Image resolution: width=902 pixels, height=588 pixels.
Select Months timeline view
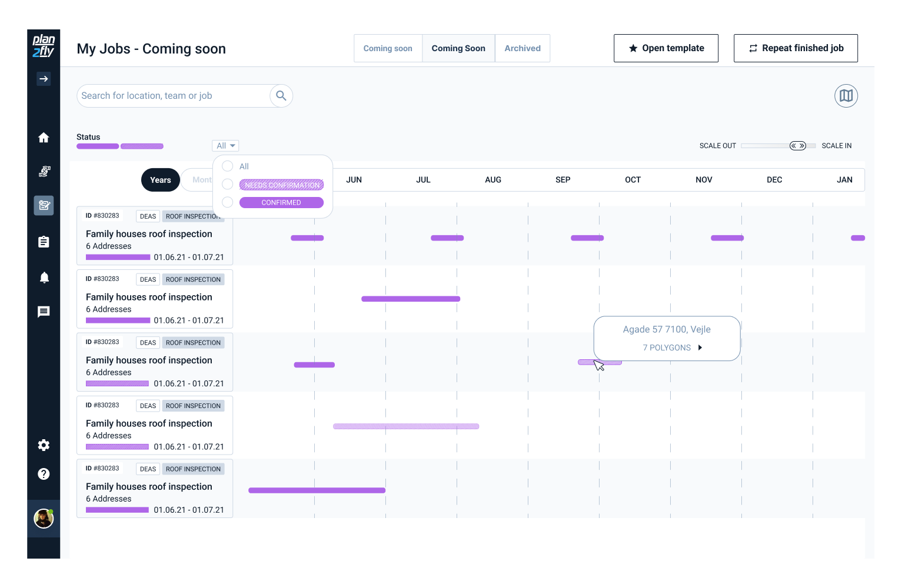tap(201, 180)
